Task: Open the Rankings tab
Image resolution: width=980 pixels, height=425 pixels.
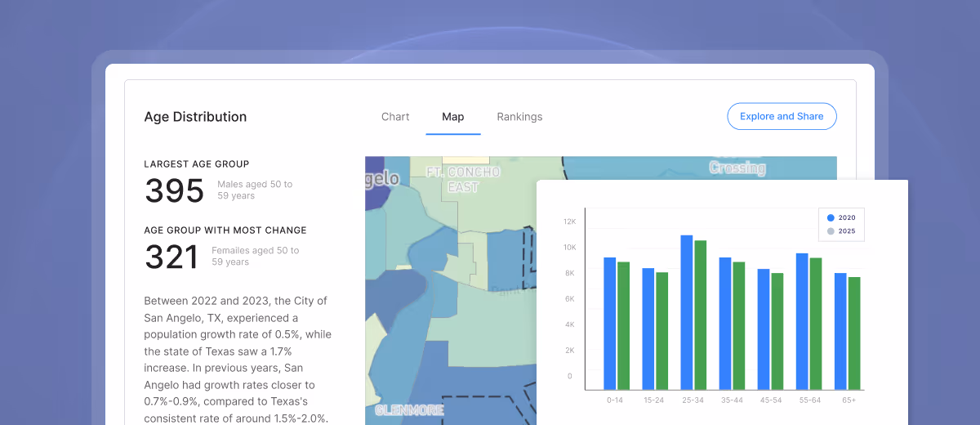Action: coord(519,117)
